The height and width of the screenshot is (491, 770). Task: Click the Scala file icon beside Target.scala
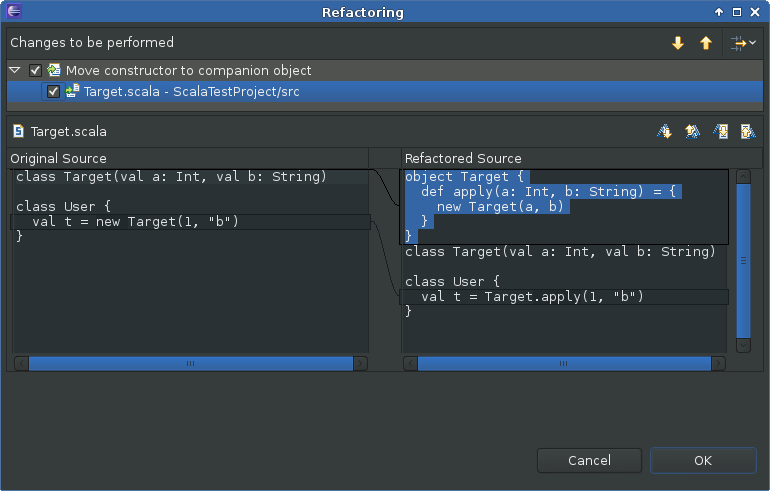pos(18,131)
